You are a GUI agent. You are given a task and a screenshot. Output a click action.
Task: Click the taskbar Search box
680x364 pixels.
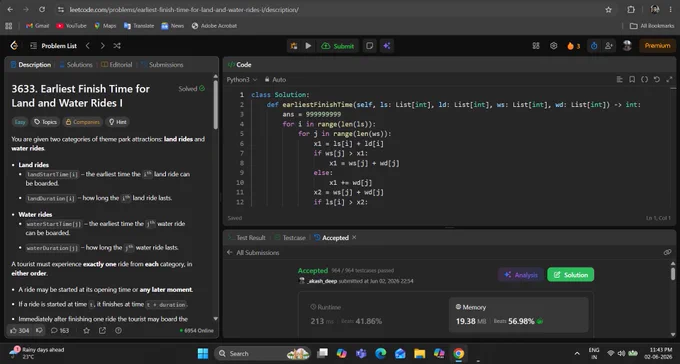tap(262, 354)
